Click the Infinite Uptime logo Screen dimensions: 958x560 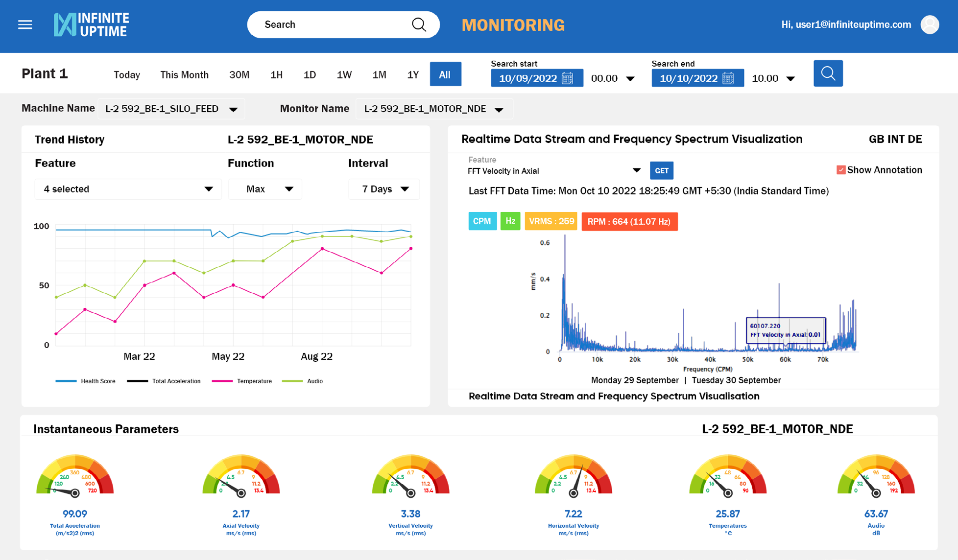click(92, 24)
